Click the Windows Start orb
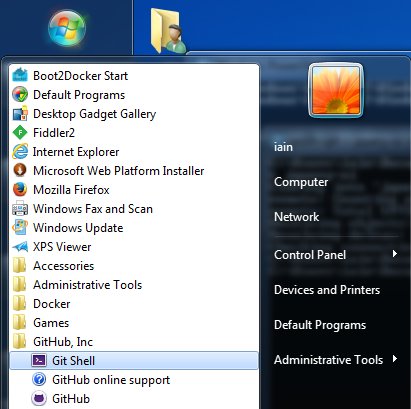Image resolution: width=411 pixels, height=409 pixels. click(67, 28)
